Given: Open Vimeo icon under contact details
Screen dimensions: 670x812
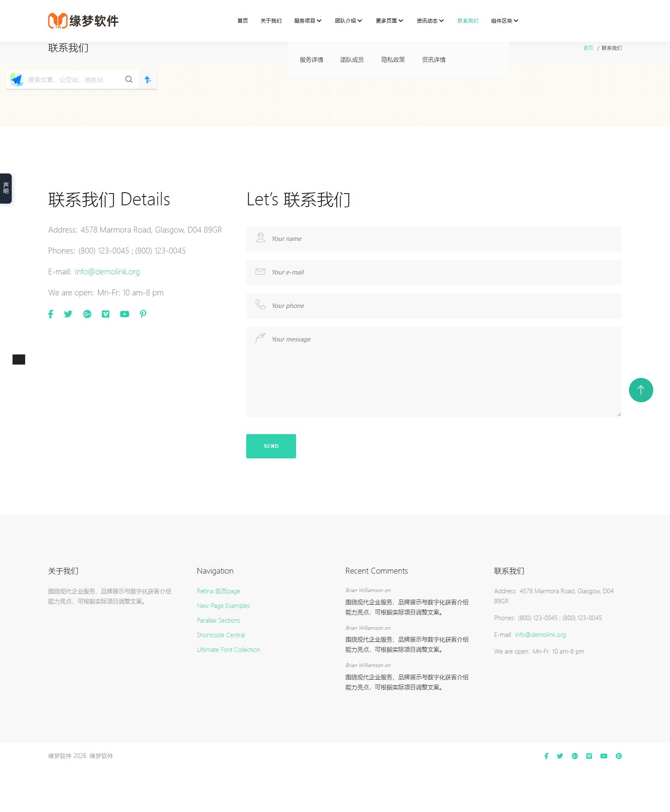Looking at the screenshot, I should pos(106,314).
